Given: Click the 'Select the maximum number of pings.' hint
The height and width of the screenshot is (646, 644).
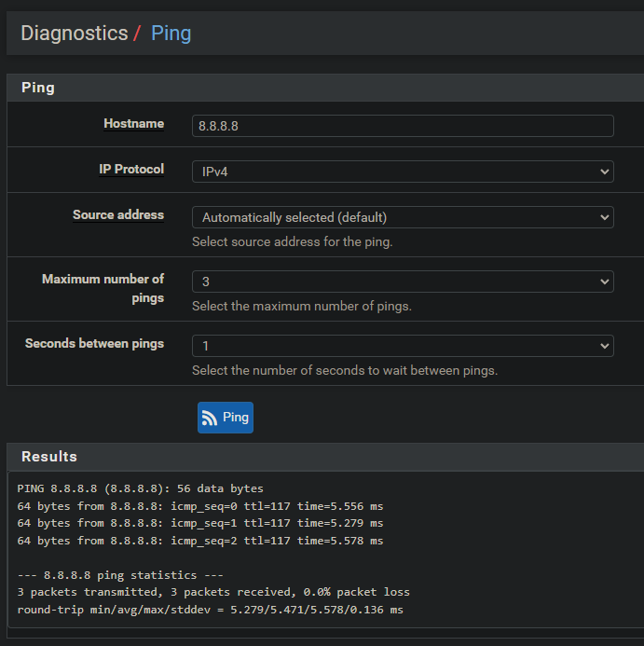Looking at the screenshot, I should pos(302,307).
